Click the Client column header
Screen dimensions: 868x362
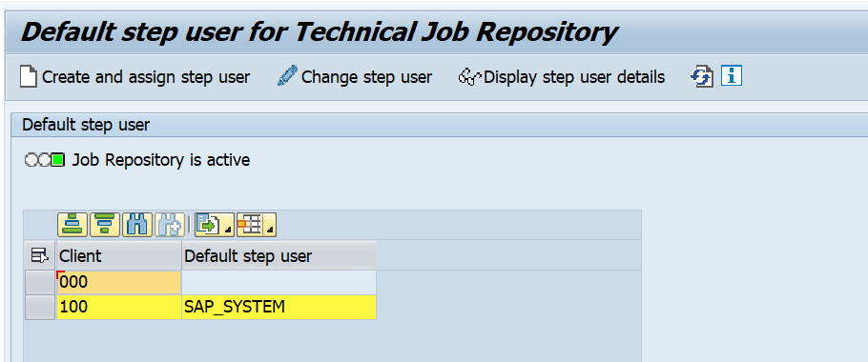[x=119, y=255]
